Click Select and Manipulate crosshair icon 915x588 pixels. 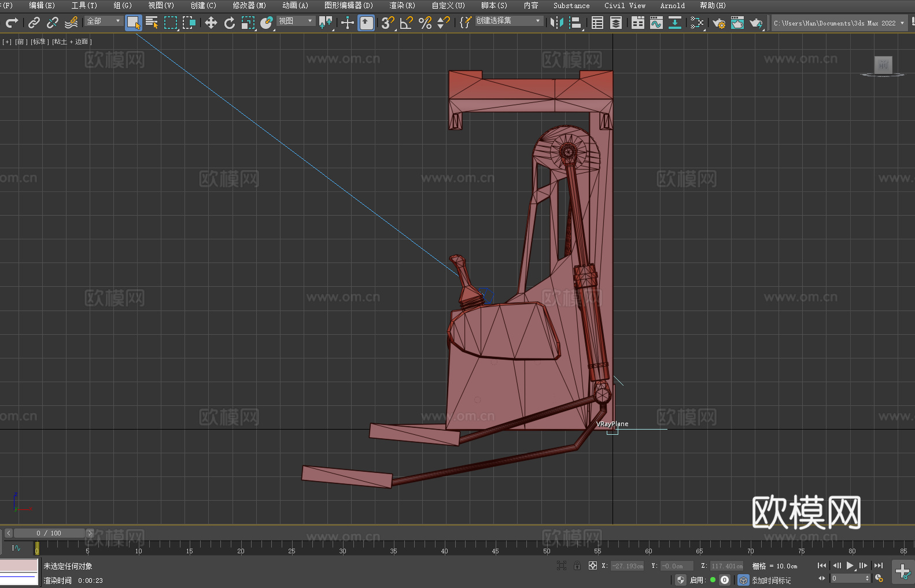tap(348, 23)
